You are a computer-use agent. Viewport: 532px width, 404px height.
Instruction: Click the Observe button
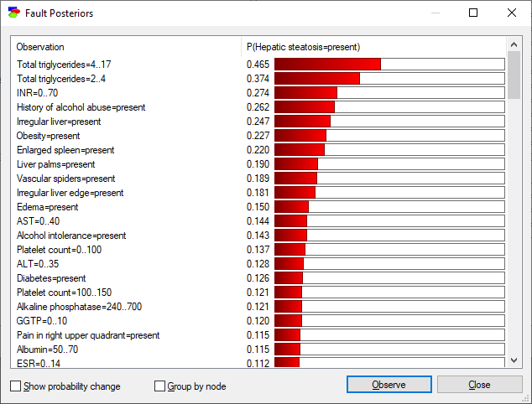click(389, 385)
